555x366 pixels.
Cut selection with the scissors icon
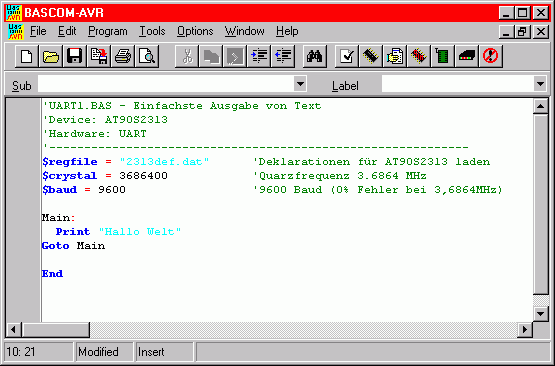[187, 56]
